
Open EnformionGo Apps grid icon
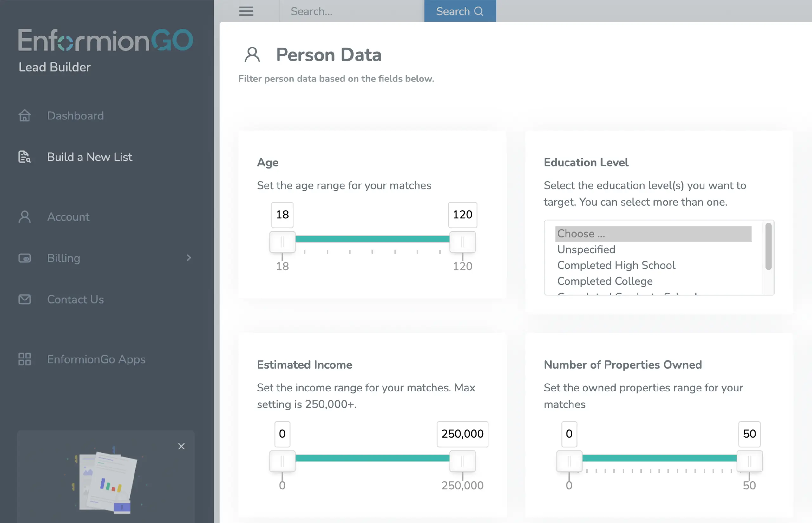click(x=24, y=359)
